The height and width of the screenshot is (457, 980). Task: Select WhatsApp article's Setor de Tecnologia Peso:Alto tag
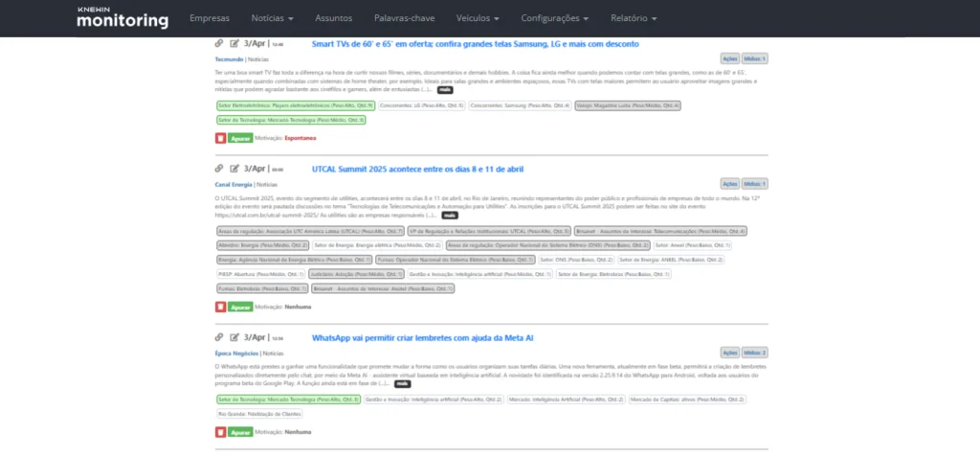(x=288, y=400)
